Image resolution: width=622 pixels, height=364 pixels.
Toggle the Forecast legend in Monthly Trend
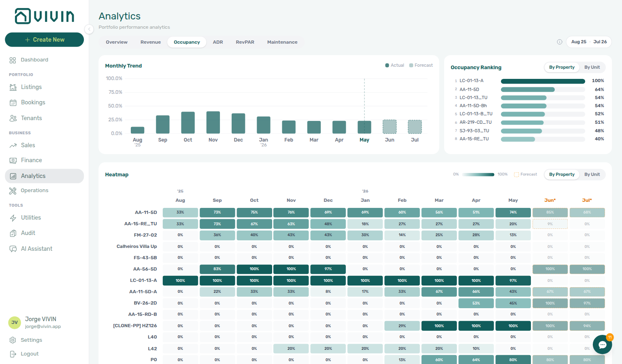[x=421, y=65]
